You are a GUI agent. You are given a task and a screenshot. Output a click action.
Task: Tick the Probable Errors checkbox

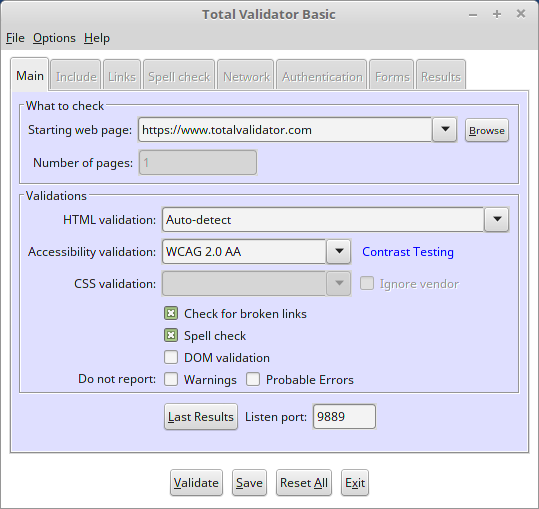click(x=253, y=379)
